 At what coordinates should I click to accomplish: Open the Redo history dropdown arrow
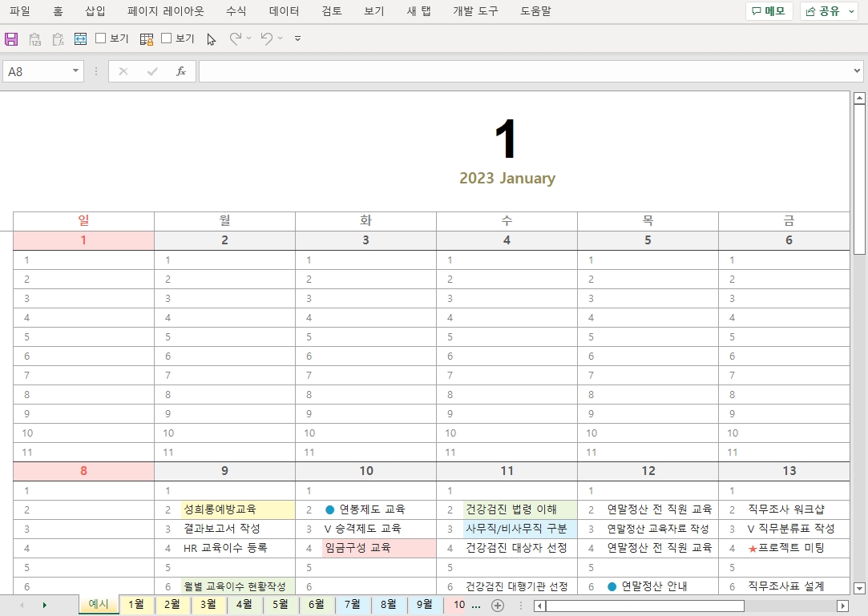[249, 38]
